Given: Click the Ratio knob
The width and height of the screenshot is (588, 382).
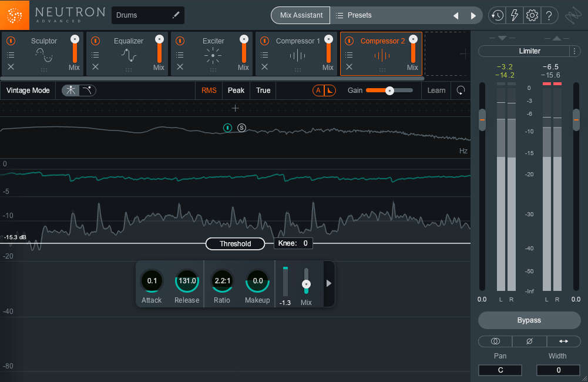Looking at the screenshot, I should (x=222, y=281).
